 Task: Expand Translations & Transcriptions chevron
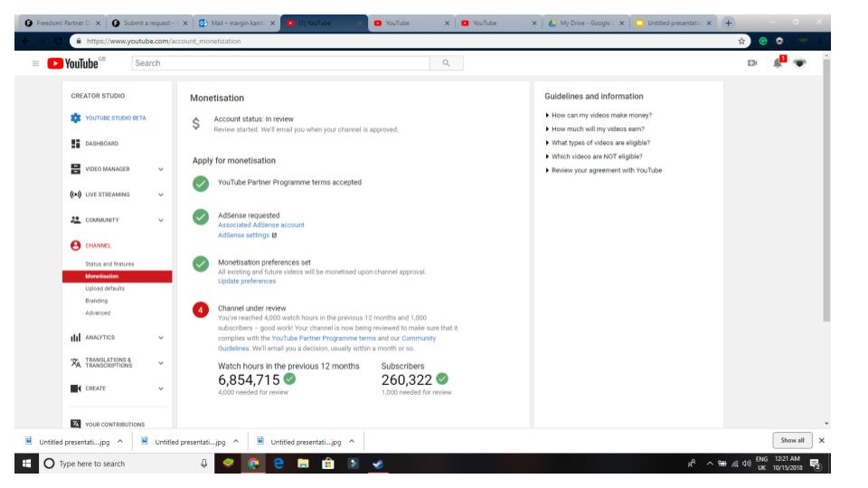click(161, 363)
